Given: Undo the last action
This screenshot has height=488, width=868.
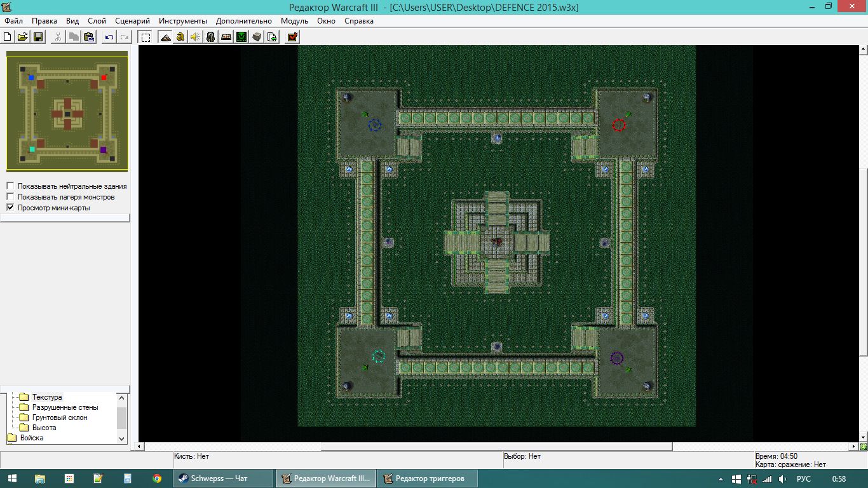Looking at the screenshot, I should tap(109, 37).
